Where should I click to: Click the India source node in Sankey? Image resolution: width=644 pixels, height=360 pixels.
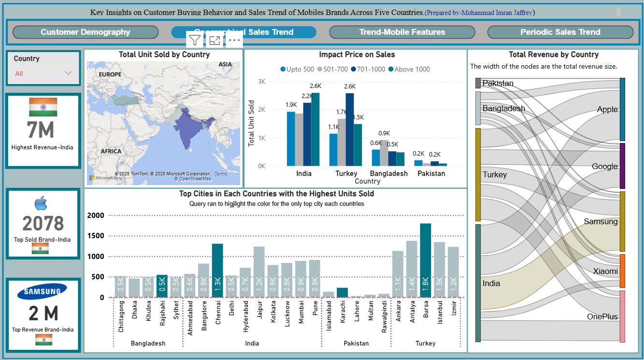tap(478, 283)
